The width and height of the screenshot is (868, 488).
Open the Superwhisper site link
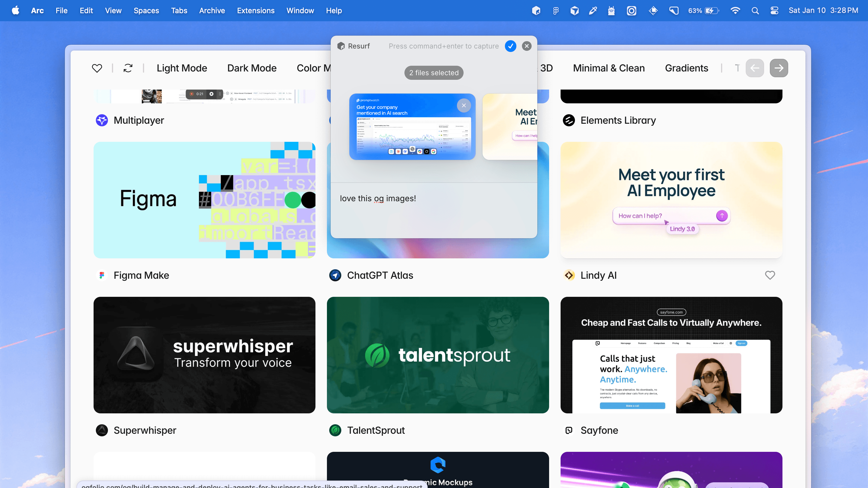tap(145, 430)
